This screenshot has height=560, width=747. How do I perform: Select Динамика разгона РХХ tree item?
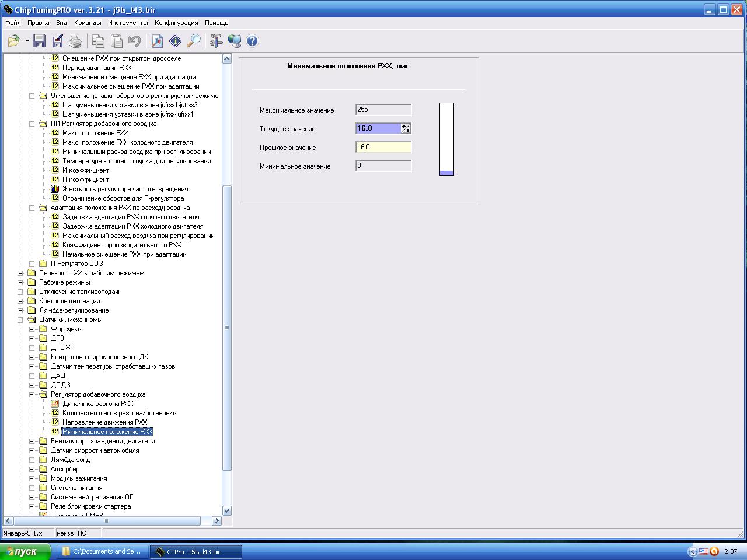click(x=97, y=404)
